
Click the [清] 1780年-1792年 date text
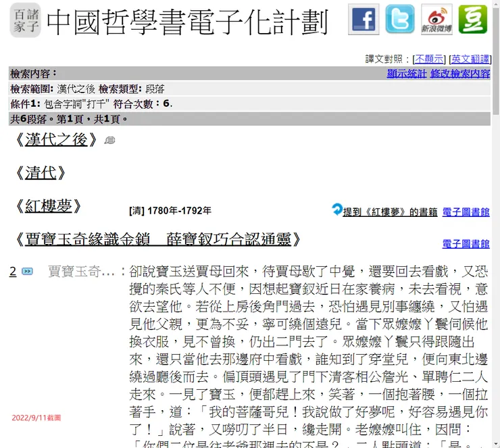[170, 211]
